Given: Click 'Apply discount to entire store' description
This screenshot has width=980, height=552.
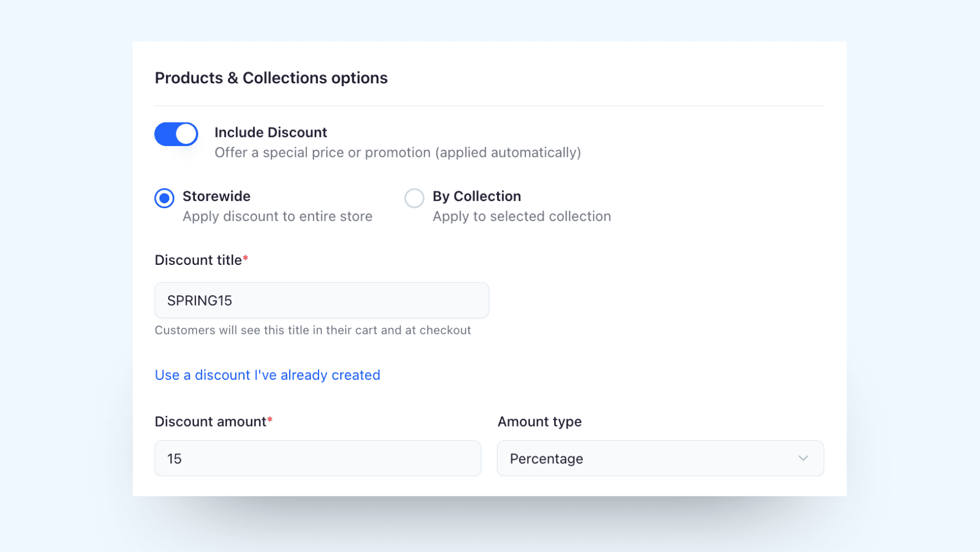Looking at the screenshot, I should point(277,216).
